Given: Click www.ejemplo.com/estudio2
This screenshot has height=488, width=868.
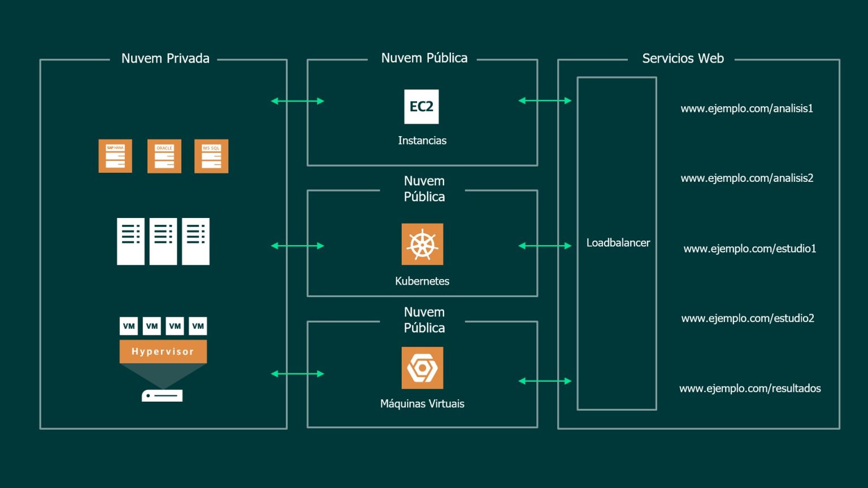Looking at the screenshot, I should pos(748,318).
